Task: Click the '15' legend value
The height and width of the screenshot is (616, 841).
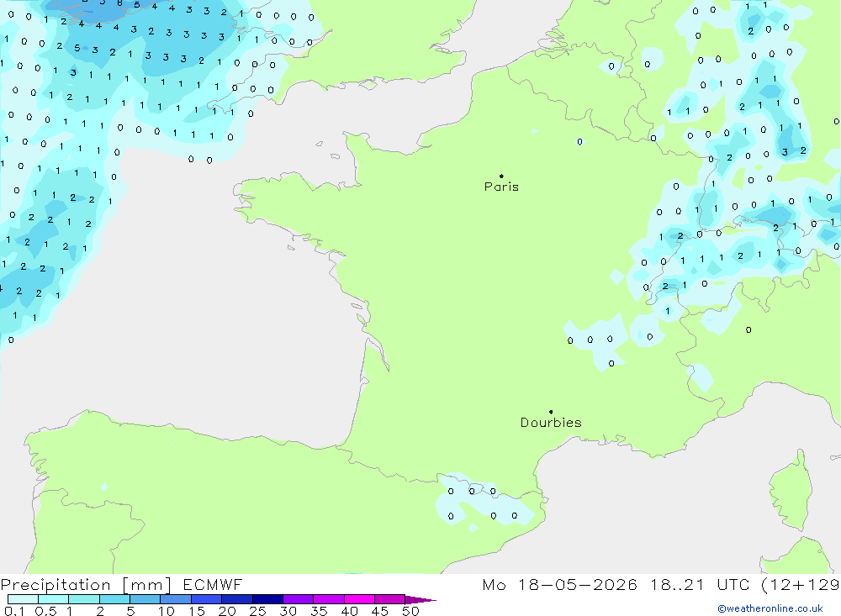Action: tap(196, 611)
